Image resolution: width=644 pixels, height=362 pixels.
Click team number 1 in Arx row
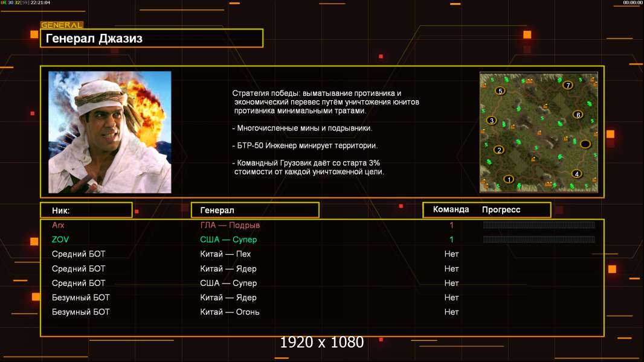coord(451,225)
